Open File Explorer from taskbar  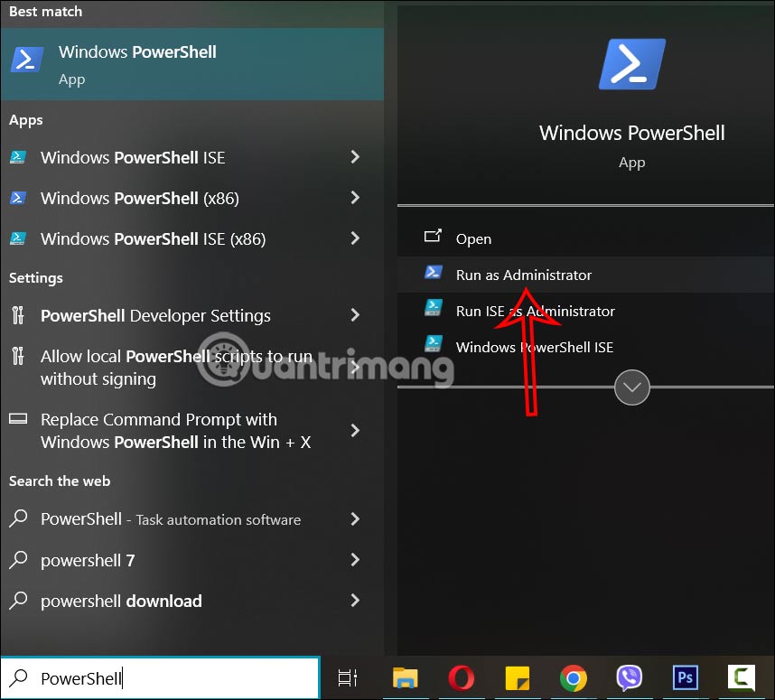[x=406, y=677]
